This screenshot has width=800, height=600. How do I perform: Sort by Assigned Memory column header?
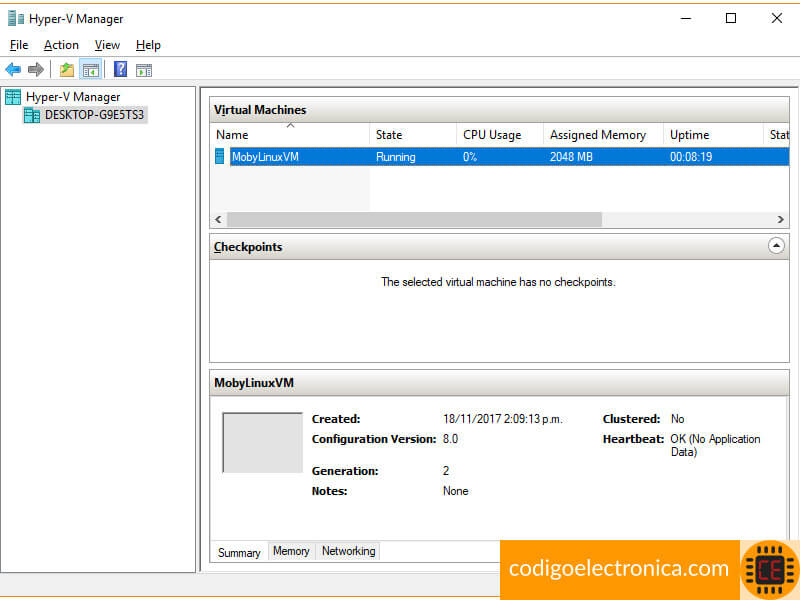coord(603,135)
